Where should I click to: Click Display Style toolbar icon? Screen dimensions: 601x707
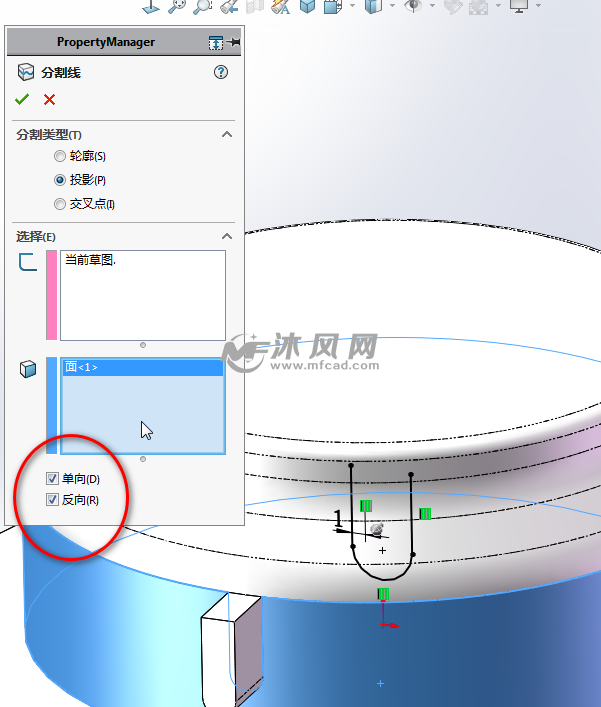coord(373,5)
